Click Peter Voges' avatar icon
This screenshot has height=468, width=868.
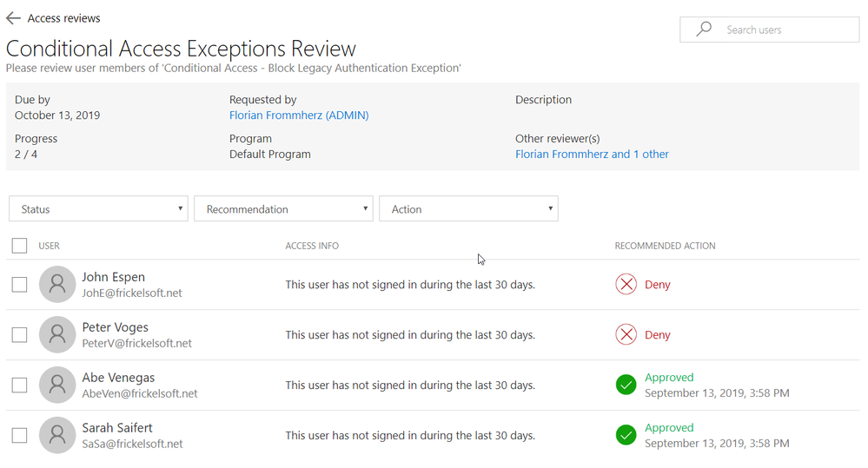click(x=57, y=334)
